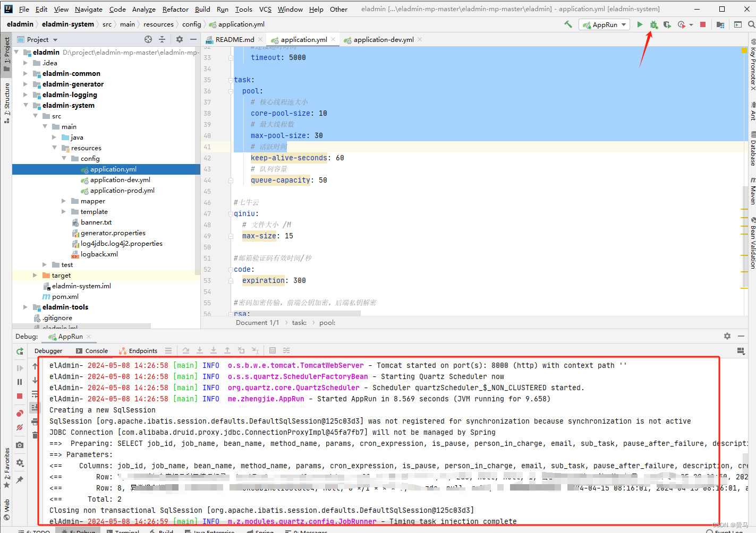Pause the running program in the debugger
The image size is (756, 533).
[20, 382]
